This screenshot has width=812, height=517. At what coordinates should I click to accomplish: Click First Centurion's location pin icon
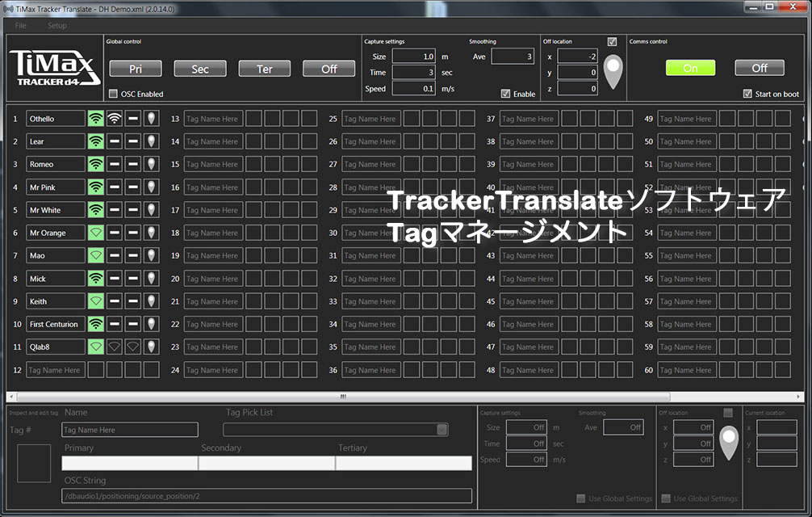pos(151,324)
